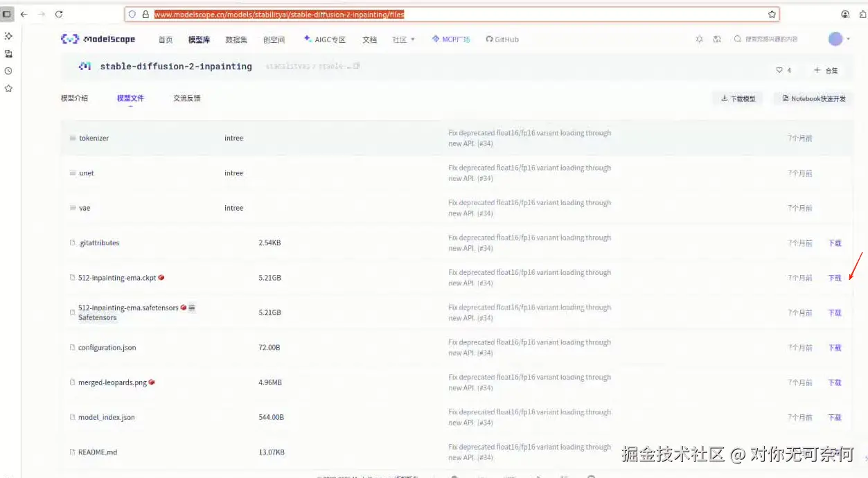The width and height of the screenshot is (868, 478).
Task: Switch to the 模型文件 tab
Action: [x=130, y=98]
